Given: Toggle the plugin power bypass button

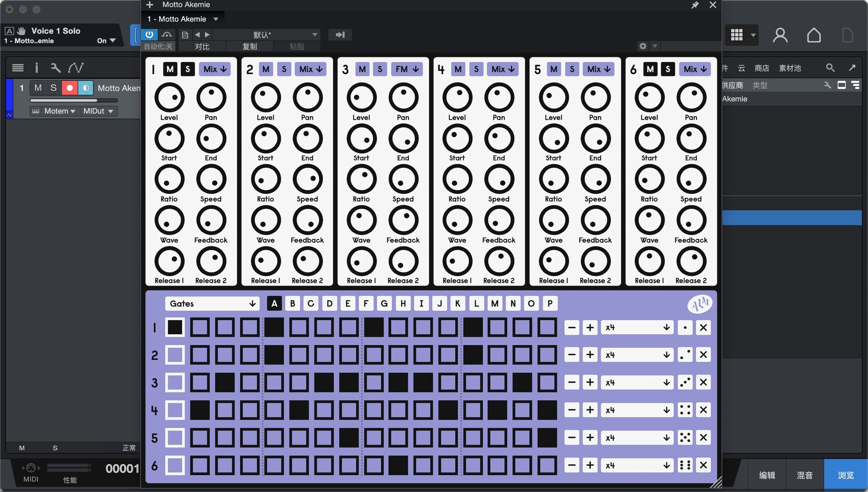Looking at the screenshot, I should (x=149, y=35).
